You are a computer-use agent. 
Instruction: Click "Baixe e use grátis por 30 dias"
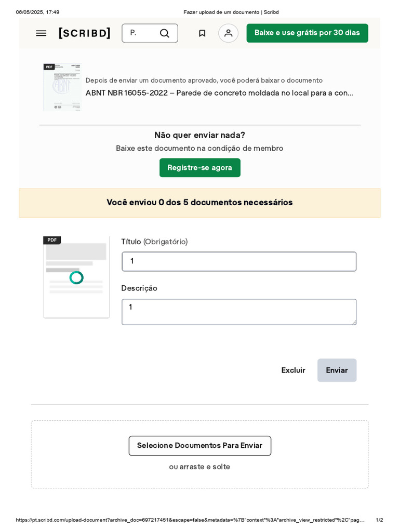[307, 33]
